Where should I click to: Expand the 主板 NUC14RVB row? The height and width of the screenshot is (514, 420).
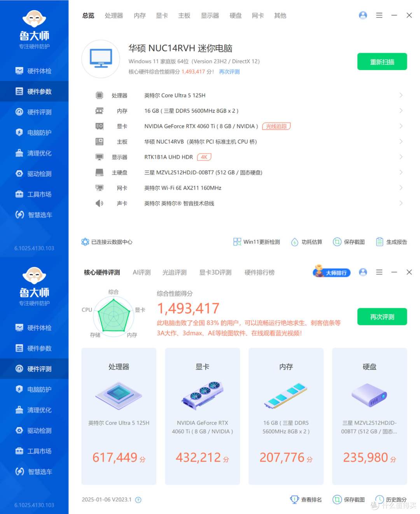tap(248, 142)
